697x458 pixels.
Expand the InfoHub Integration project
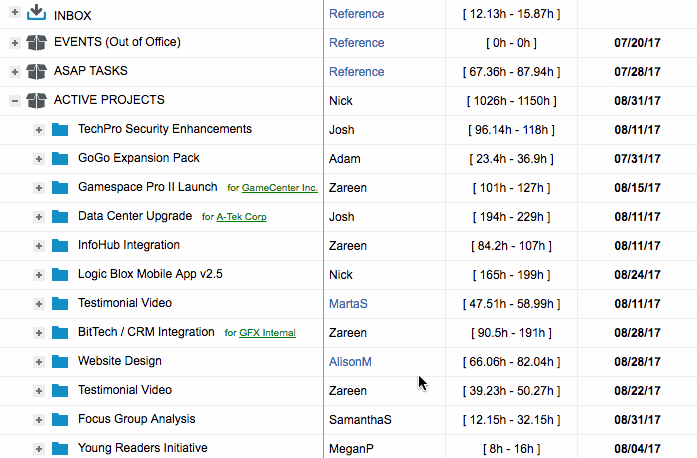coord(38,246)
